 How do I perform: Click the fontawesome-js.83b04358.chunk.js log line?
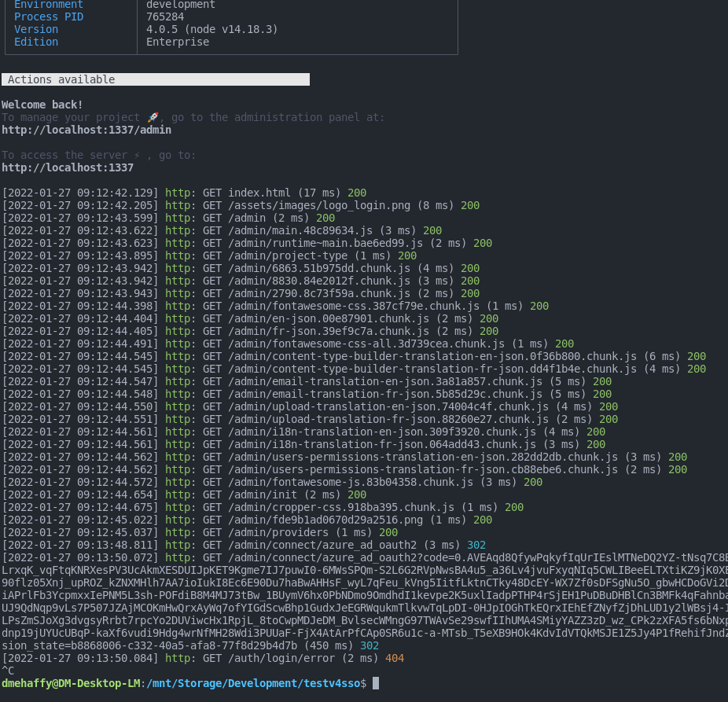pos(272,482)
